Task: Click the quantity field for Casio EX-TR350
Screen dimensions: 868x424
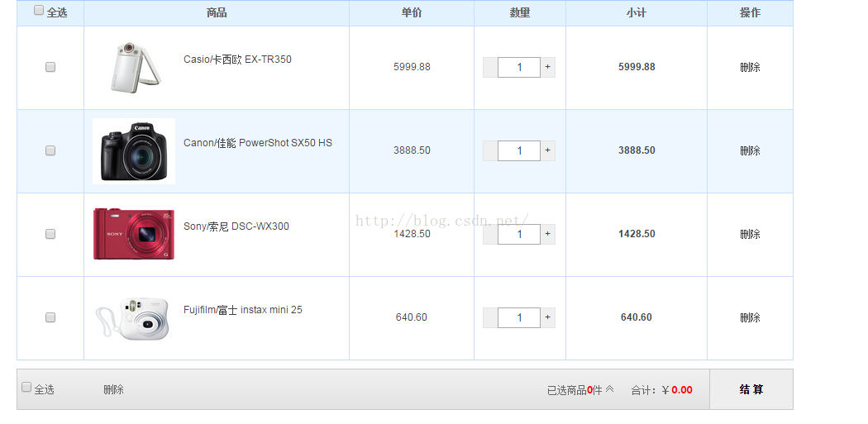Action: click(x=519, y=67)
